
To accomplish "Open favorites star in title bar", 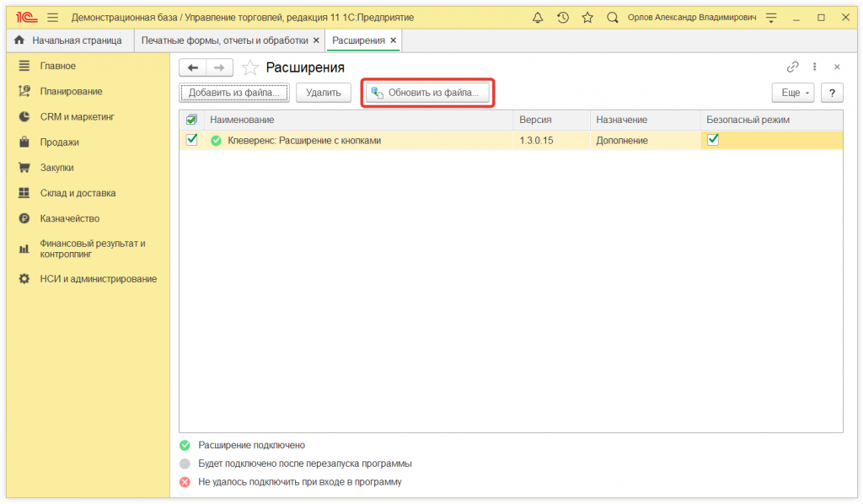I will 587,18.
